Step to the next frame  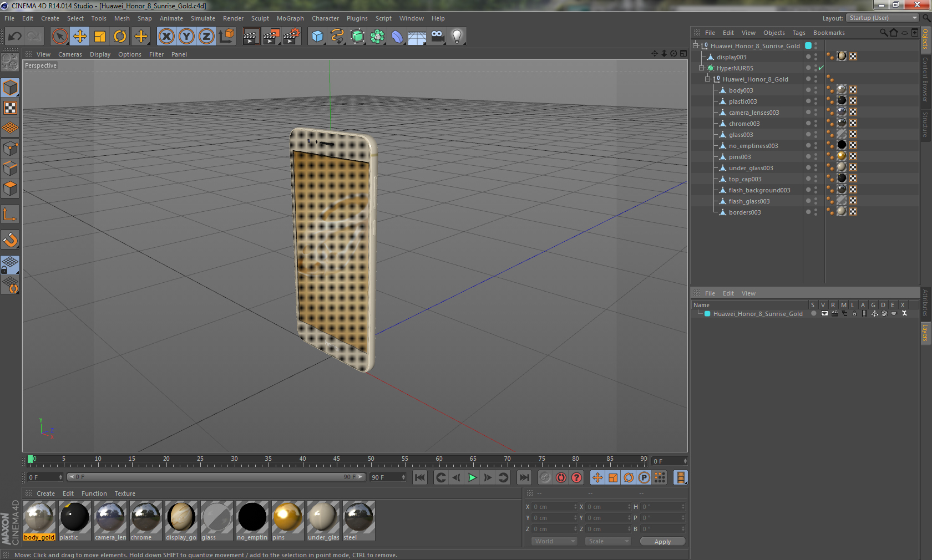pyautogui.click(x=488, y=477)
